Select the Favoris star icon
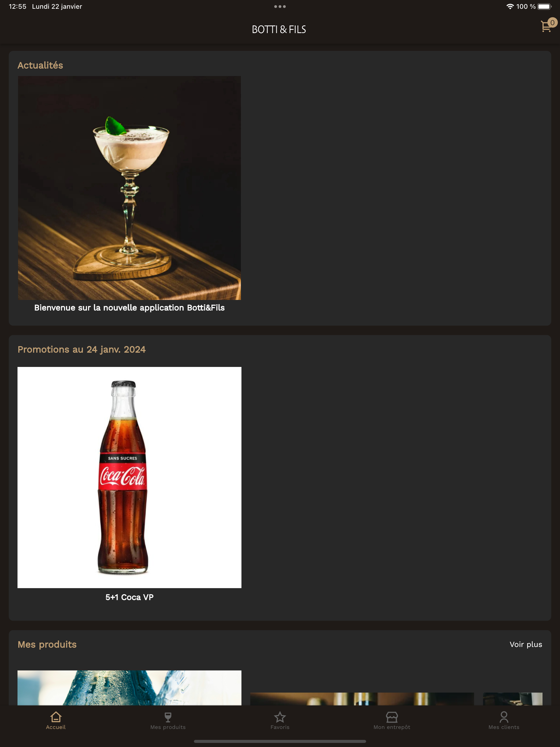The height and width of the screenshot is (747, 560). pos(280,717)
